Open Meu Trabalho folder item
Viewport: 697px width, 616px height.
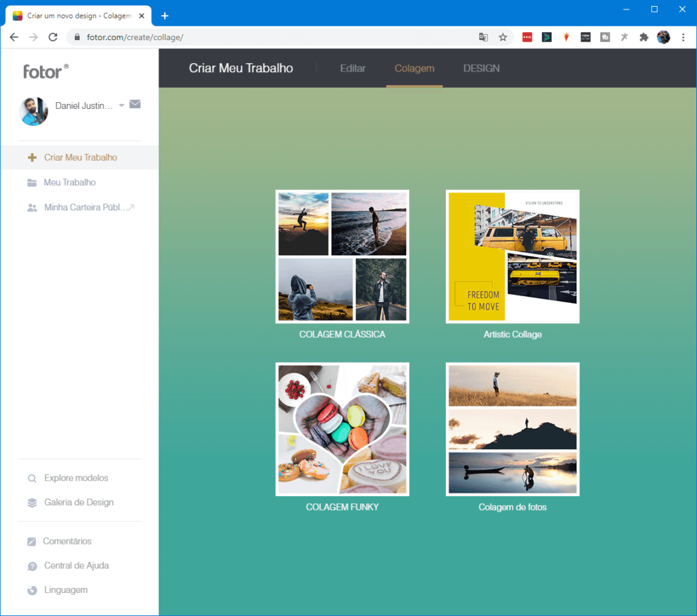tap(69, 182)
